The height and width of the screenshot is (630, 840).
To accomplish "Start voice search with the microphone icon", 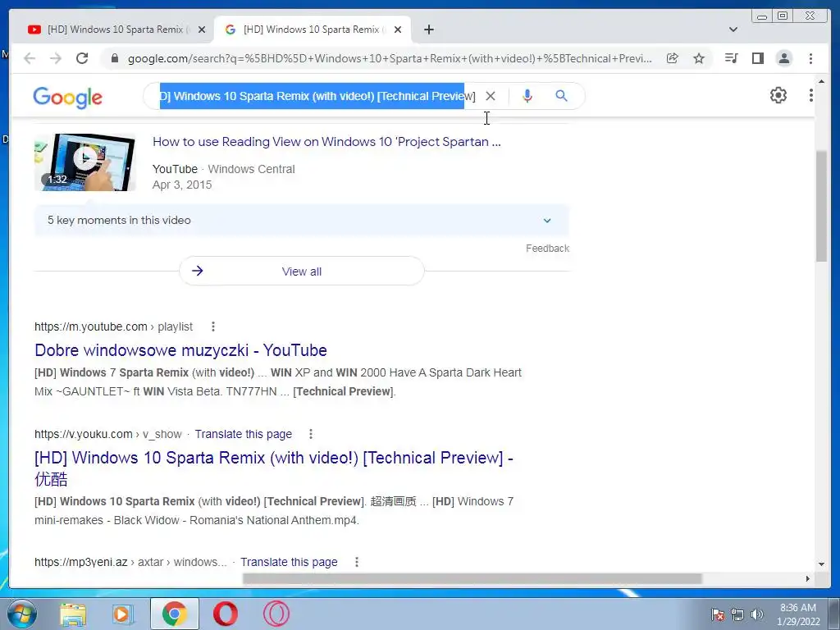I will (x=527, y=96).
